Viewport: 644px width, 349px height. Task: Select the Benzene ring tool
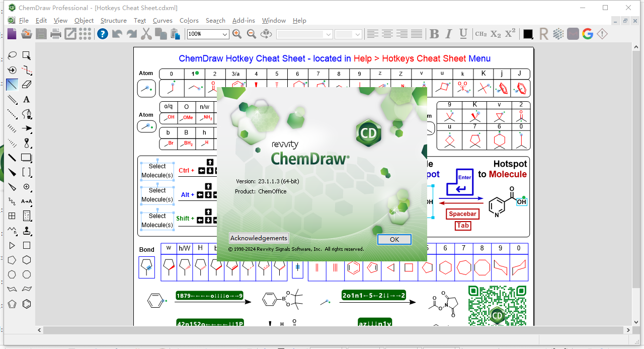pos(26,304)
